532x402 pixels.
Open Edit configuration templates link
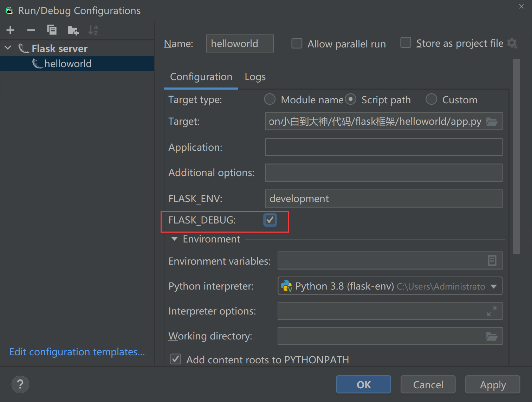tap(77, 352)
